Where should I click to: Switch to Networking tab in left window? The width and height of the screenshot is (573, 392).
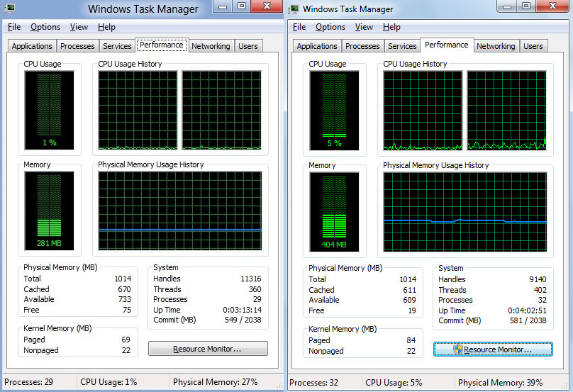211,46
